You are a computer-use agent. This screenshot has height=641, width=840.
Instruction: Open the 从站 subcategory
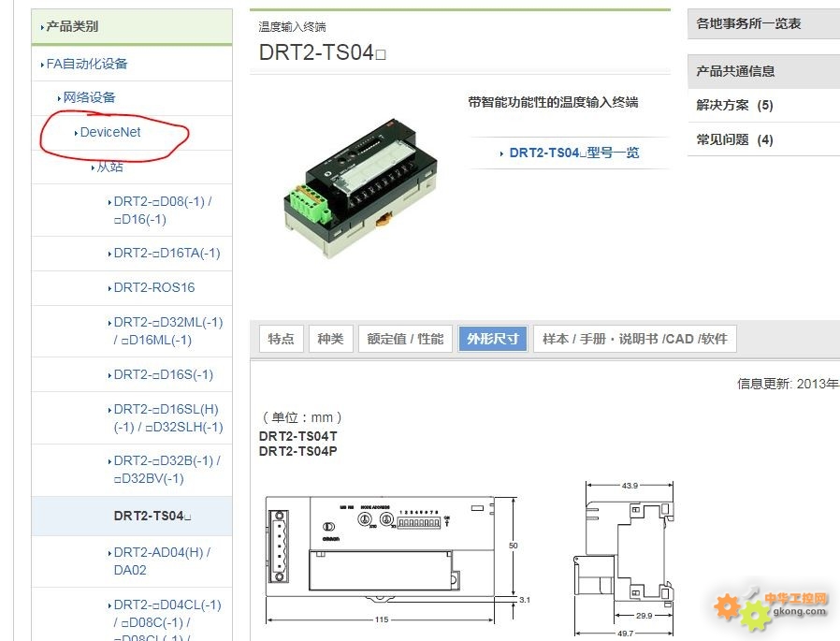coord(109,167)
